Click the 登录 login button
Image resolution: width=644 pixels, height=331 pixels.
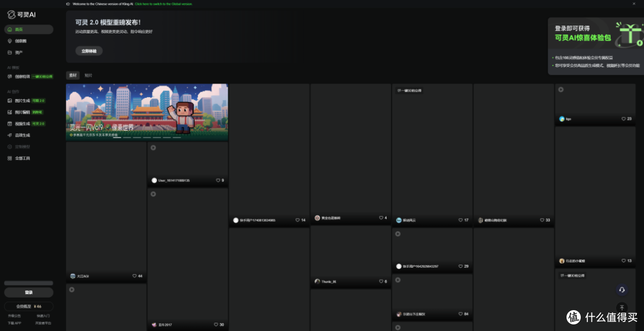tap(29, 292)
